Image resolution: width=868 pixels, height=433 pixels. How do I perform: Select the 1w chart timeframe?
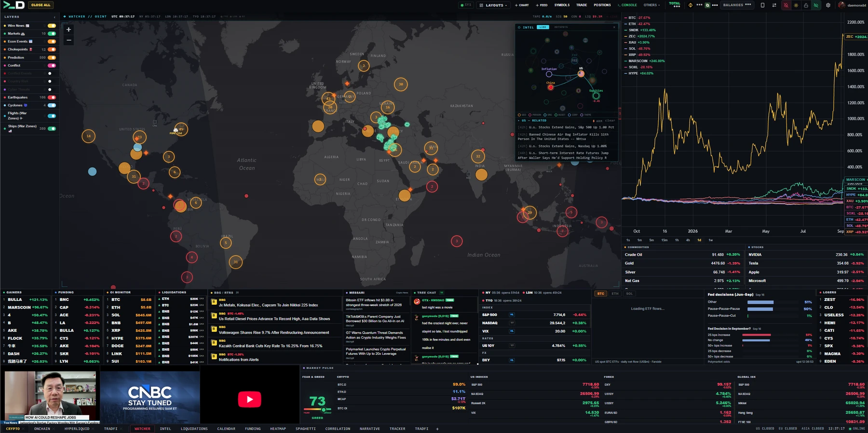coord(710,240)
